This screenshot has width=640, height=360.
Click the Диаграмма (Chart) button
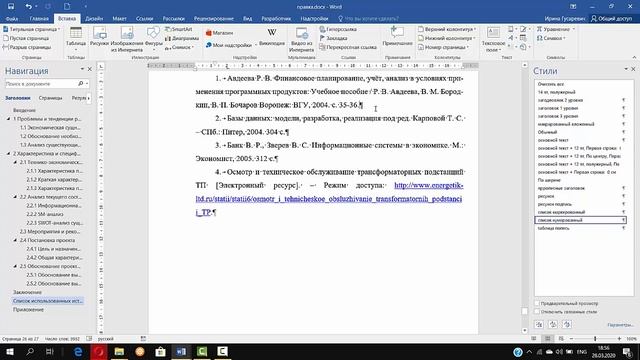(x=182, y=38)
